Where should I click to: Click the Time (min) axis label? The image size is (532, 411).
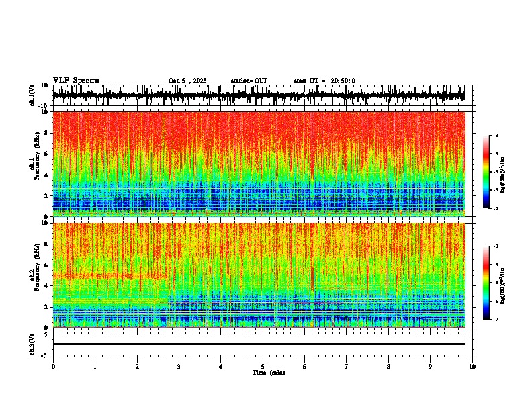[x=269, y=373]
